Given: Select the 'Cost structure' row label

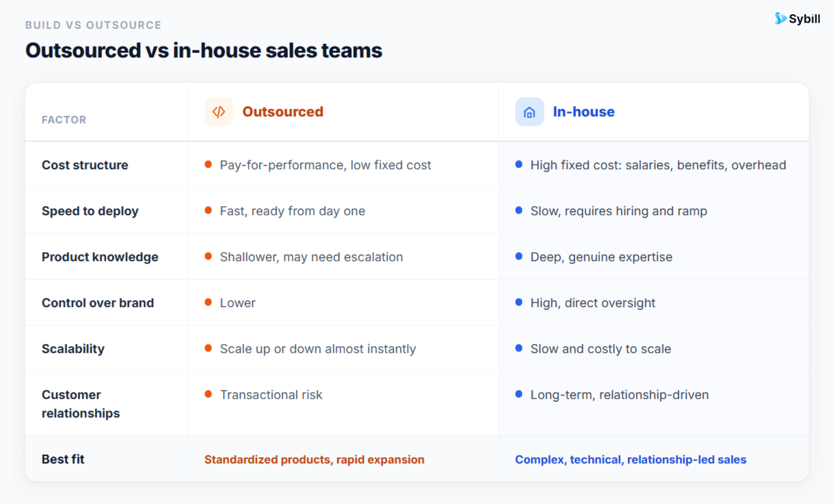Looking at the screenshot, I should (x=85, y=165).
